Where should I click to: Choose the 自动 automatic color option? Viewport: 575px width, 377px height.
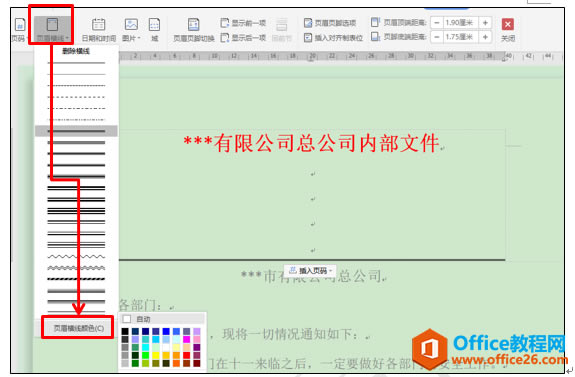pos(162,319)
